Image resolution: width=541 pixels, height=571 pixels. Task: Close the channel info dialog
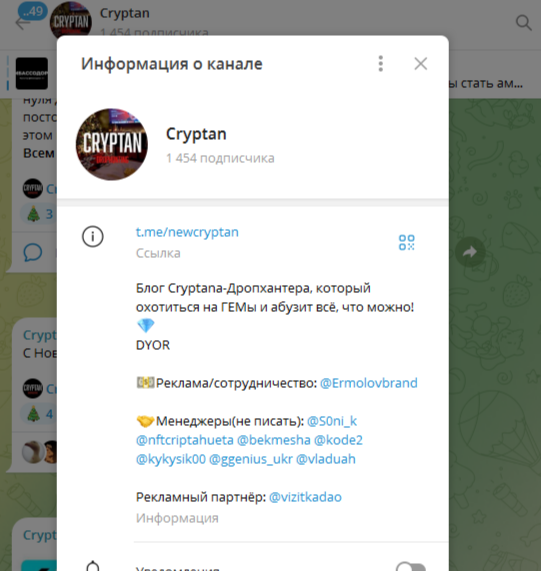tap(420, 64)
